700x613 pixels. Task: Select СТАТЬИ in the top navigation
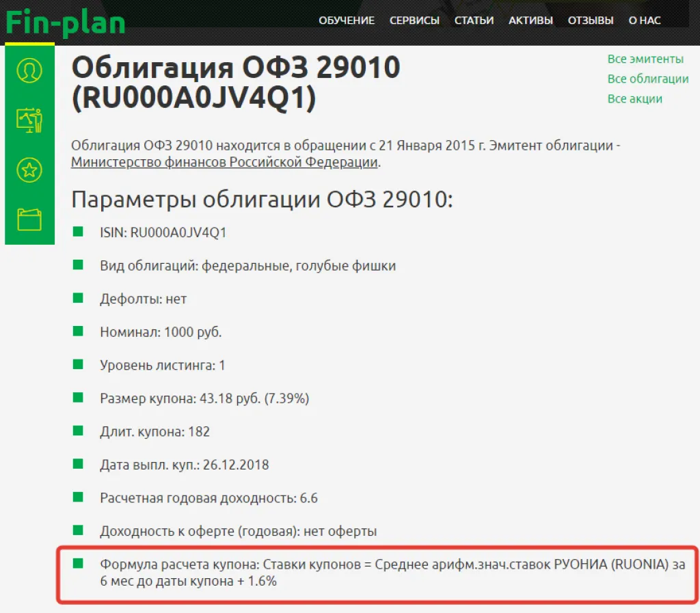474,21
